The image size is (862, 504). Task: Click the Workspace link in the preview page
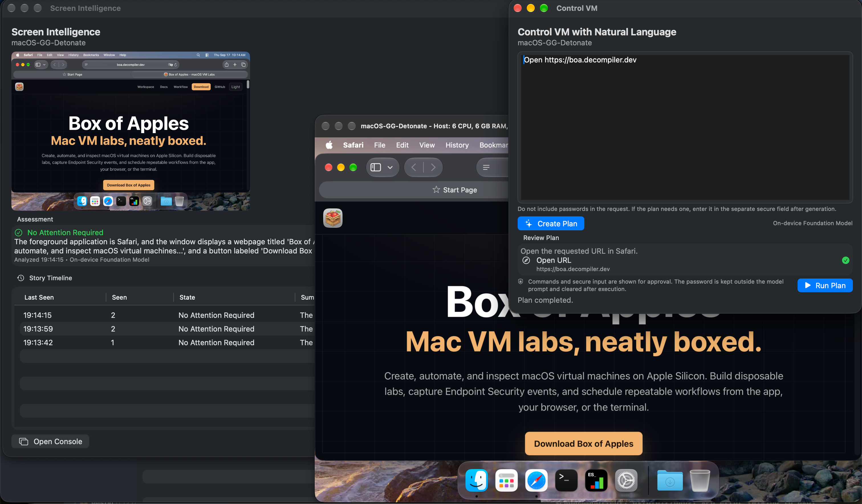(146, 87)
